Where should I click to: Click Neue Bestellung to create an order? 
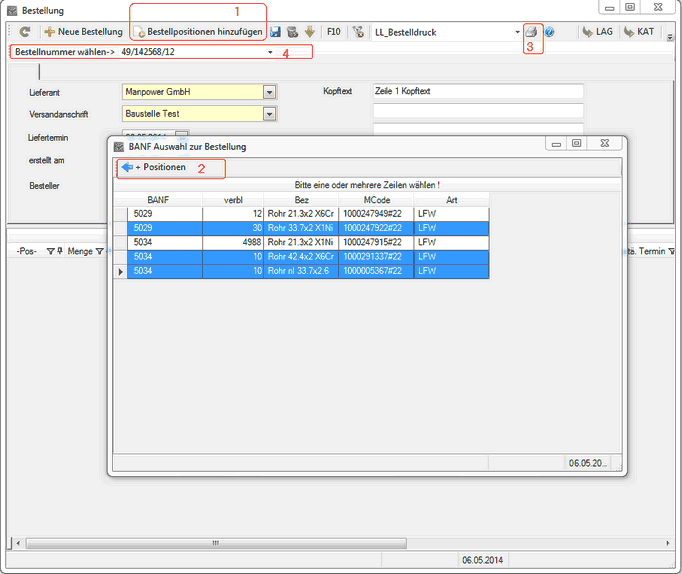tap(82, 32)
